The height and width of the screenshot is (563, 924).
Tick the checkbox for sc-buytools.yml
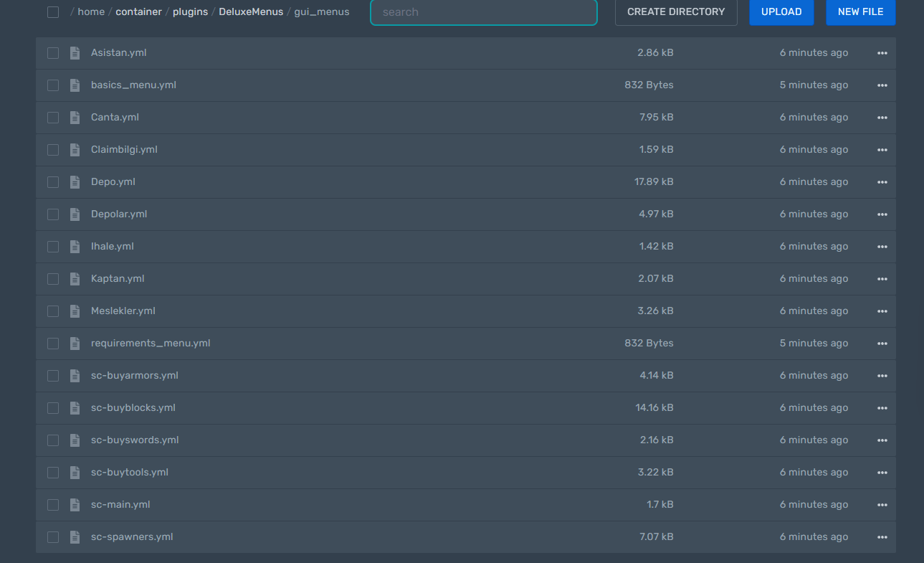coord(53,473)
